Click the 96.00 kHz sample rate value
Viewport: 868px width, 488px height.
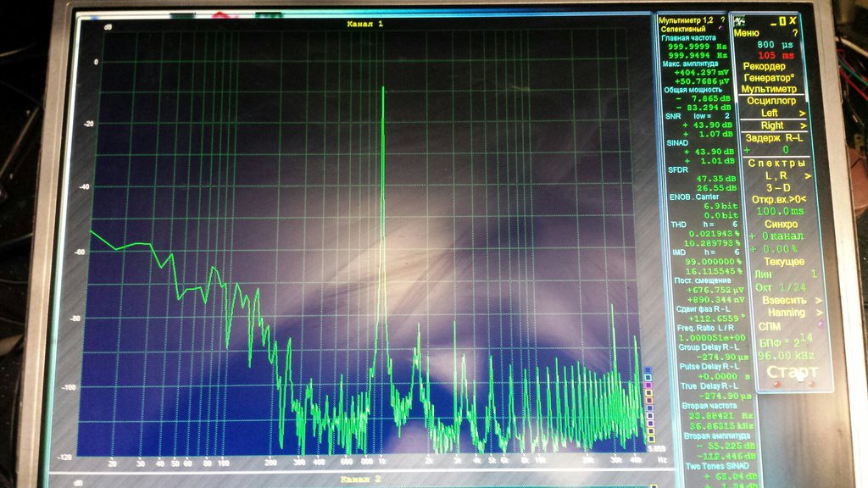[x=786, y=356]
